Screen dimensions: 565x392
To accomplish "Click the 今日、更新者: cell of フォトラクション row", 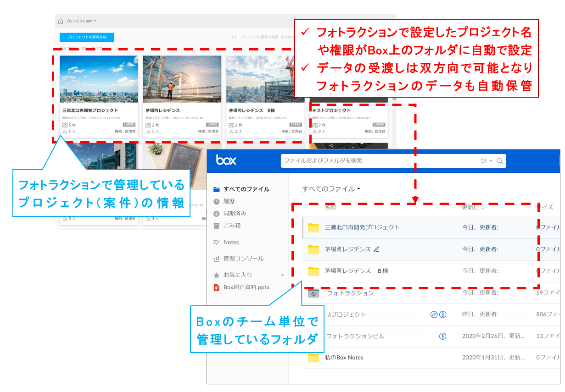I will click(480, 293).
